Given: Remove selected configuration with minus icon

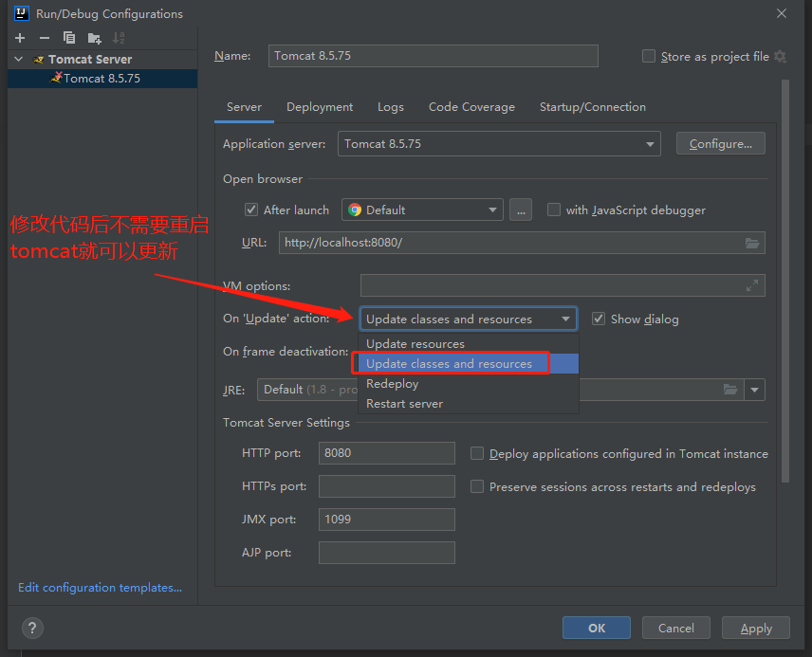Looking at the screenshot, I should (x=45, y=38).
